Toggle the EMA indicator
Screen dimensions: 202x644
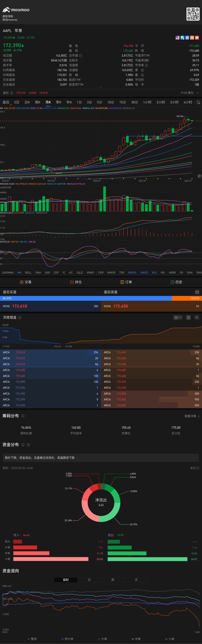point(38,273)
